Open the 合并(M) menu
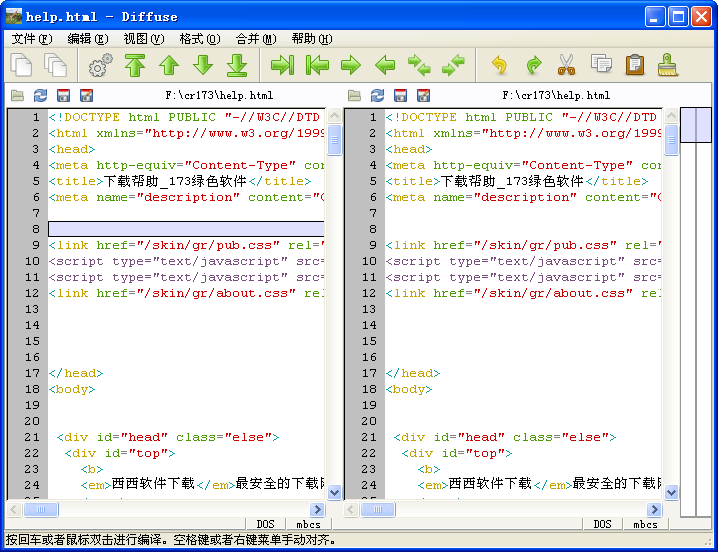This screenshot has width=718, height=552. [255, 39]
